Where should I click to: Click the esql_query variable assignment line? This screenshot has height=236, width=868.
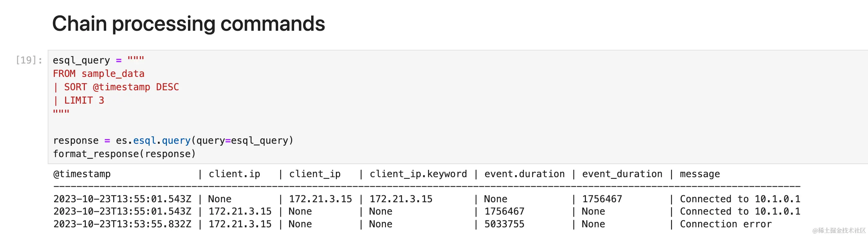pyautogui.click(x=98, y=60)
